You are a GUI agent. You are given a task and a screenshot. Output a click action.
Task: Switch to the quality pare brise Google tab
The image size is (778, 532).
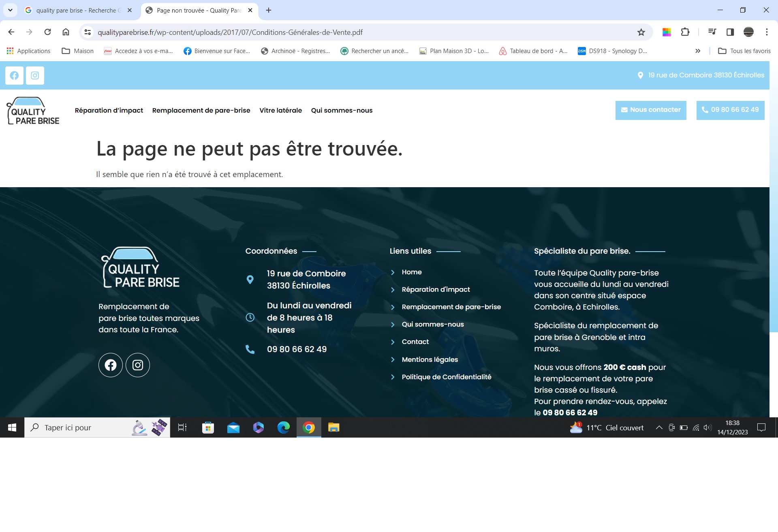(76, 11)
